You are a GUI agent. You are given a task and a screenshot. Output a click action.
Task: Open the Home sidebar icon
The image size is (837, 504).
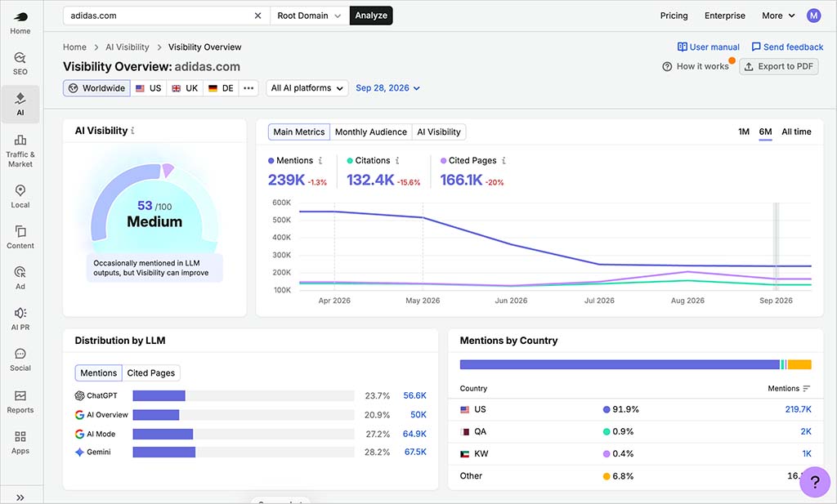coord(20,23)
